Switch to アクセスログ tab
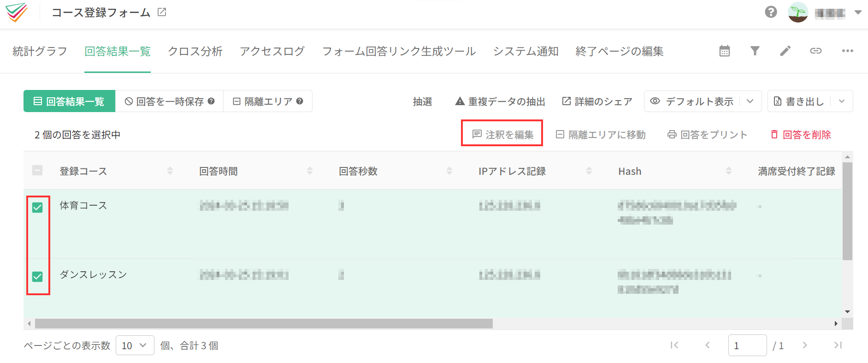 point(272,51)
